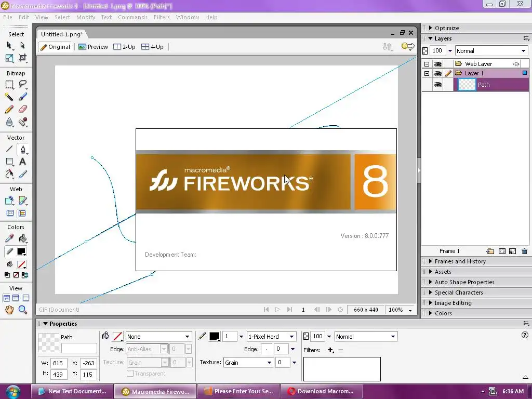Image resolution: width=532 pixels, height=399 pixels.
Task: Select the Pencil tool
Action: tap(9, 109)
